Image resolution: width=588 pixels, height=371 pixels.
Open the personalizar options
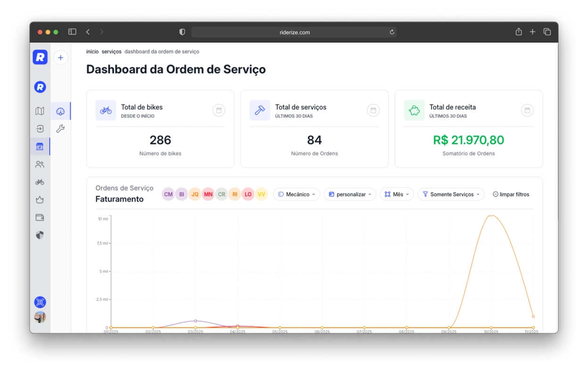pyautogui.click(x=350, y=194)
